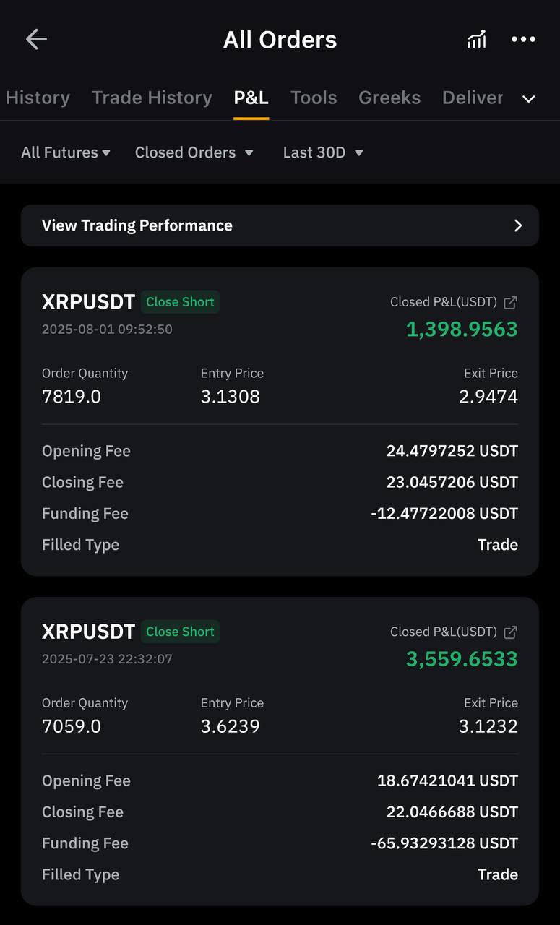Tap the View Trading Performance arrow

(518, 225)
